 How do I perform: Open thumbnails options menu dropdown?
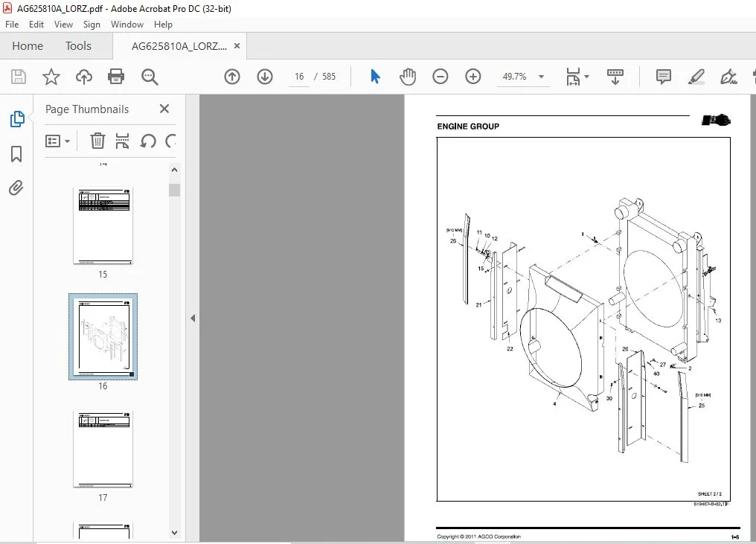(x=57, y=141)
